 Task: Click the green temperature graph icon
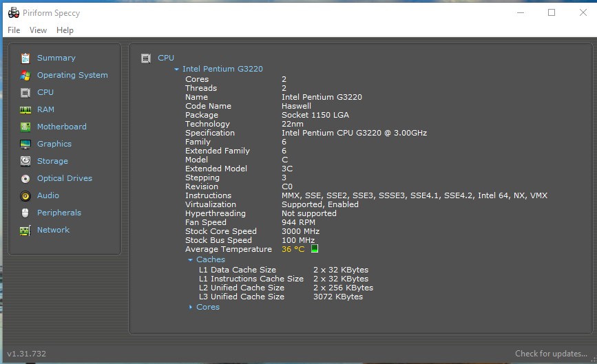click(315, 249)
